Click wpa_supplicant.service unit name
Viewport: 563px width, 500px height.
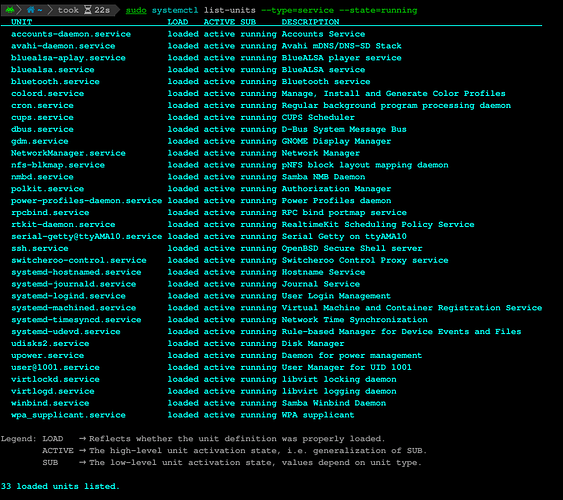pos(68,415)
